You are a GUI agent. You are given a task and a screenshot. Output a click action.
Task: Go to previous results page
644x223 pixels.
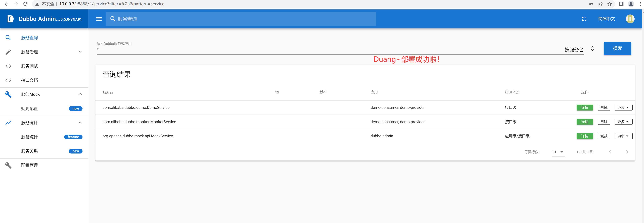tap(610, 152)
